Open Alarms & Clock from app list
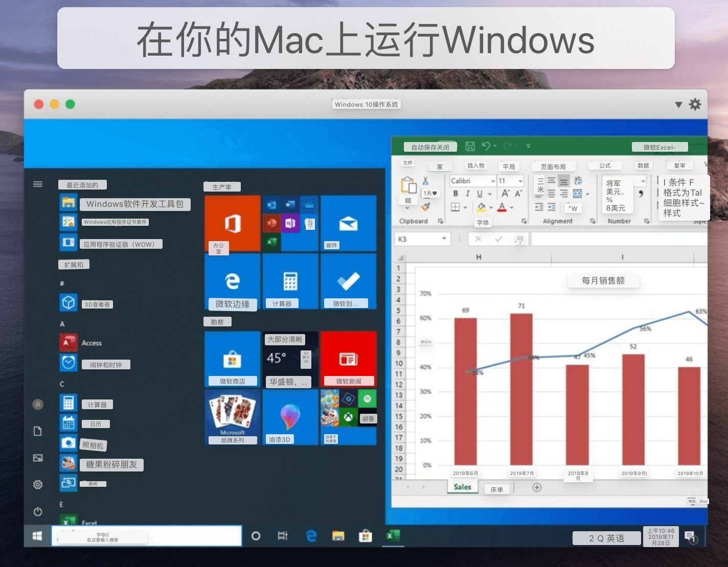 (95, 363)
